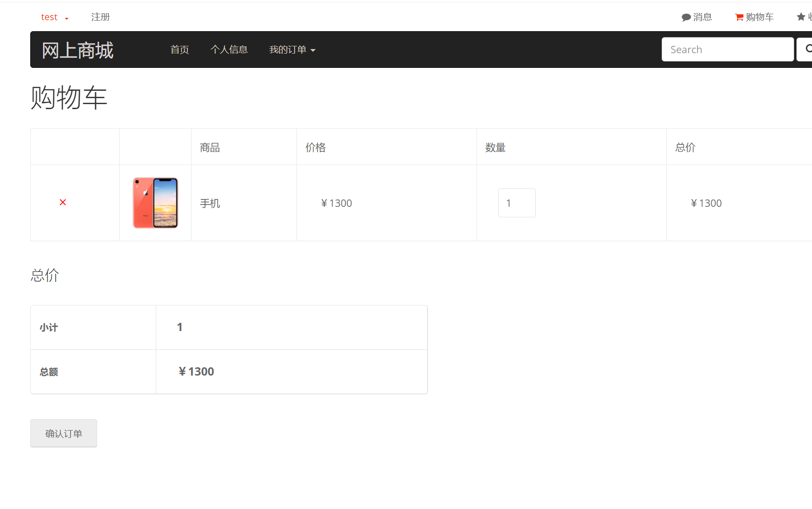Click the 手机 product name
This screenshot has width=812, height=509.
point(210,203)
